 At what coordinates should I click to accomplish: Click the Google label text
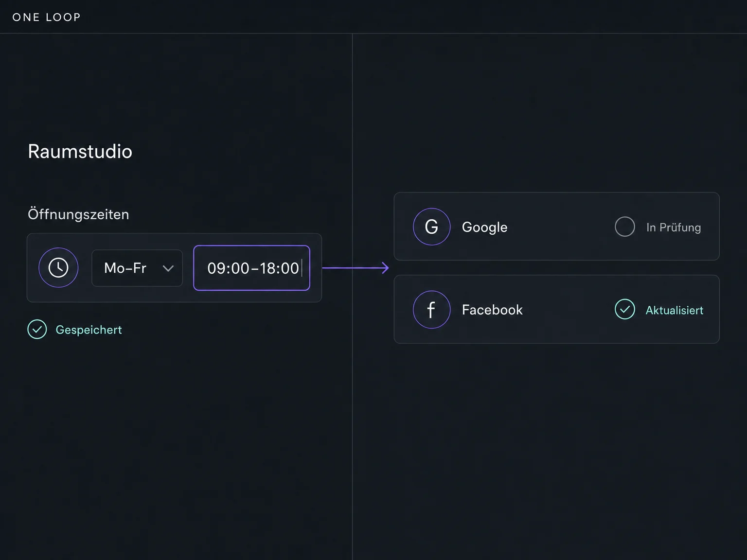click(484, 227)
